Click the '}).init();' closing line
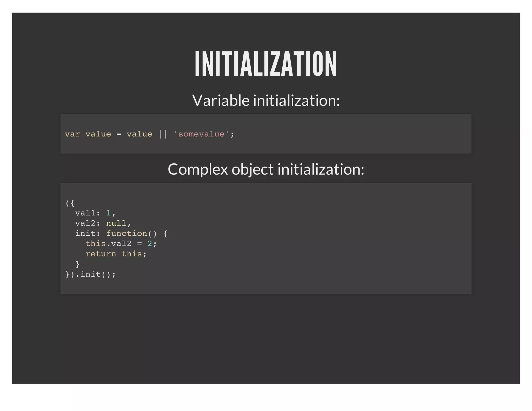This screenshot has width=532, height=411. coord(90,274)
